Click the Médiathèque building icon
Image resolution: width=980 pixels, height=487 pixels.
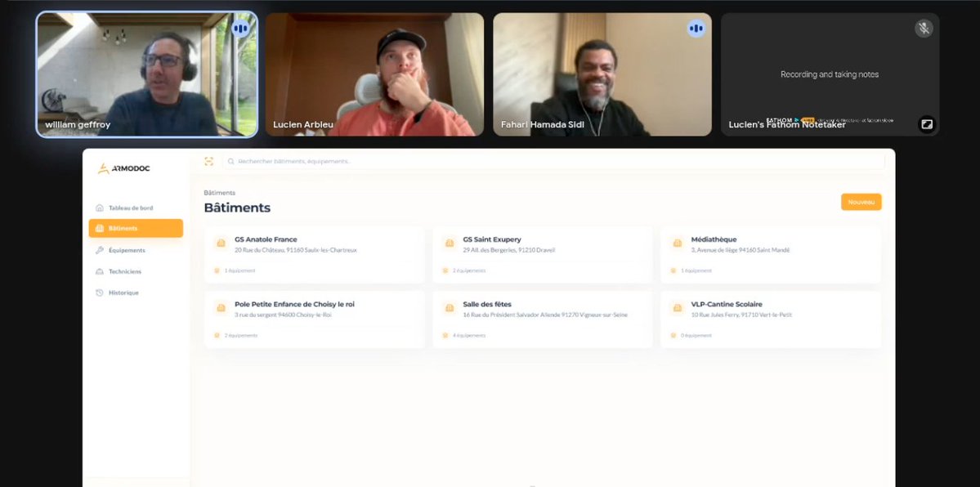click(x=677, y=243)
